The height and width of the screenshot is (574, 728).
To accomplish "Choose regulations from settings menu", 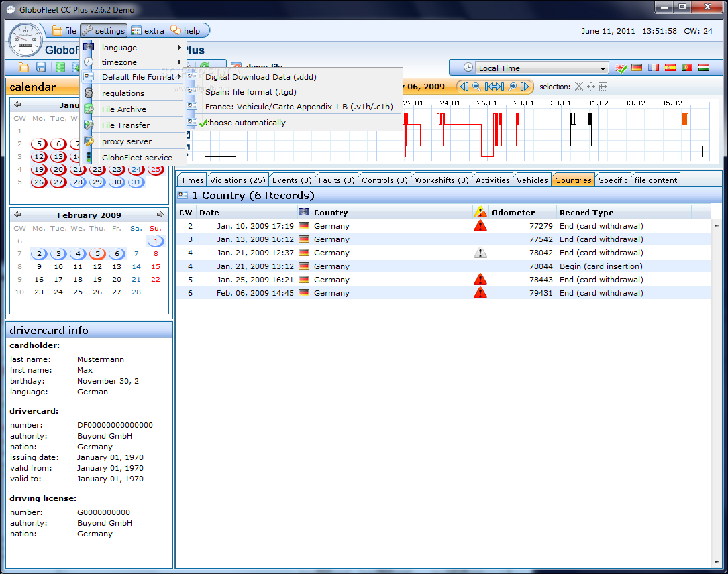I will [134, 93].
